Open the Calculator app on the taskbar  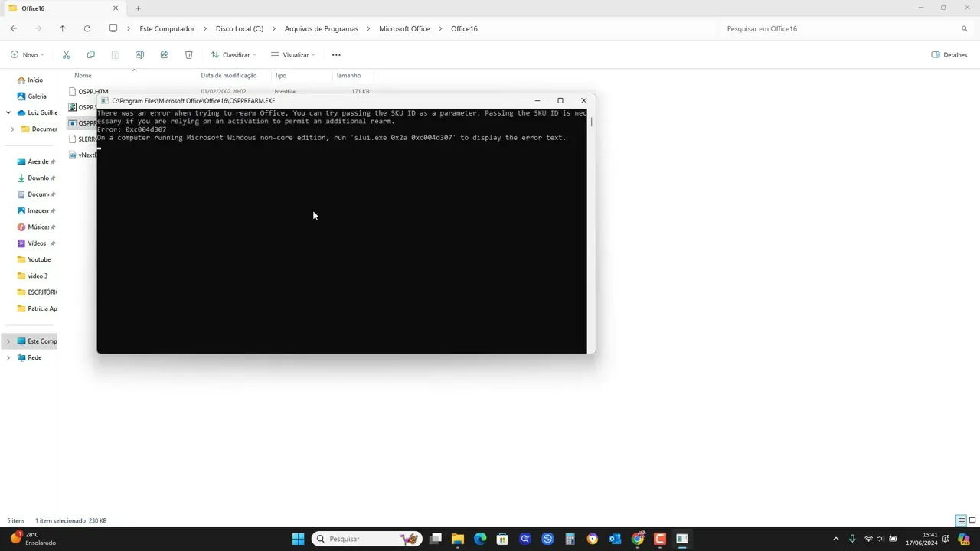click(570, 539)
